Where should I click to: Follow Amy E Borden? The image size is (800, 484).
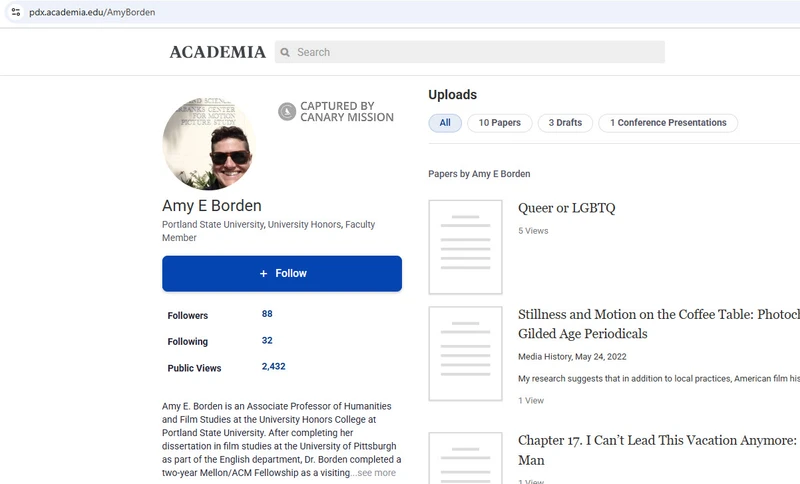pyautogui.click(x=282, y=273)
